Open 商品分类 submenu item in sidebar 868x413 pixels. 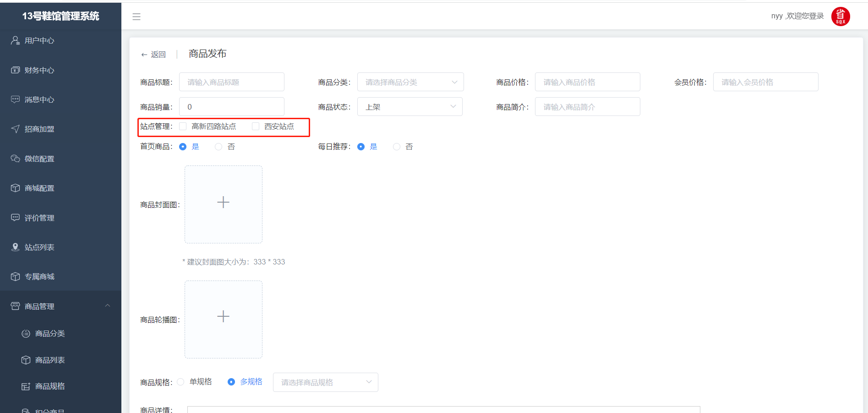(x=50, y=333)
